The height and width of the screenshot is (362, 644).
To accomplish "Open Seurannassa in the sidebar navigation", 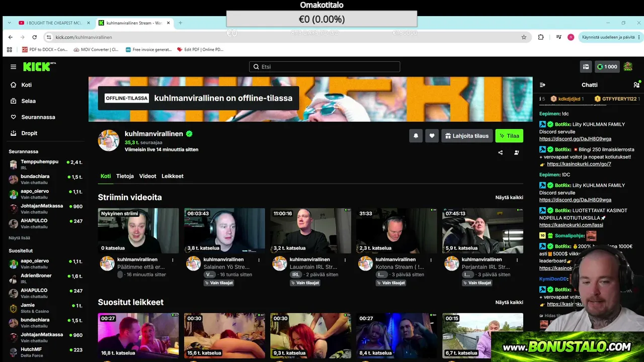I will [x=33, y=117].
